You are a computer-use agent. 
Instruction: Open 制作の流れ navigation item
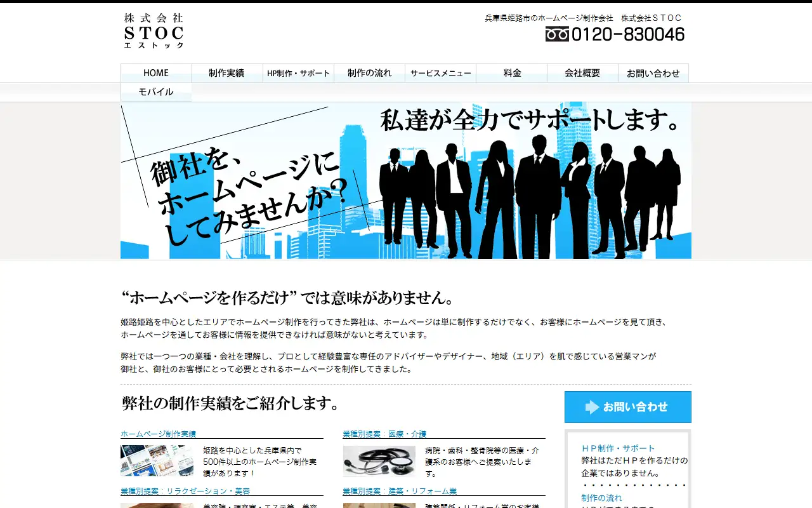coord(369,73)
